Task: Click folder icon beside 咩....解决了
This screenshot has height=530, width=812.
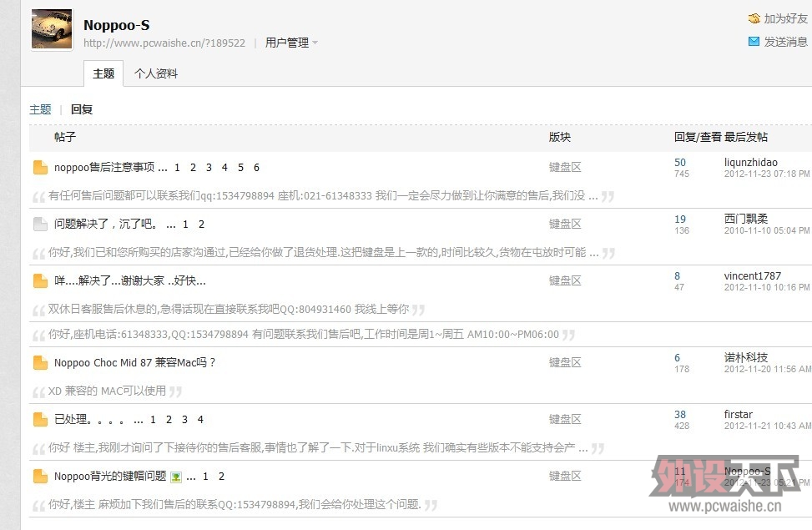Action: pyautogui.click(x=40, y=280)
